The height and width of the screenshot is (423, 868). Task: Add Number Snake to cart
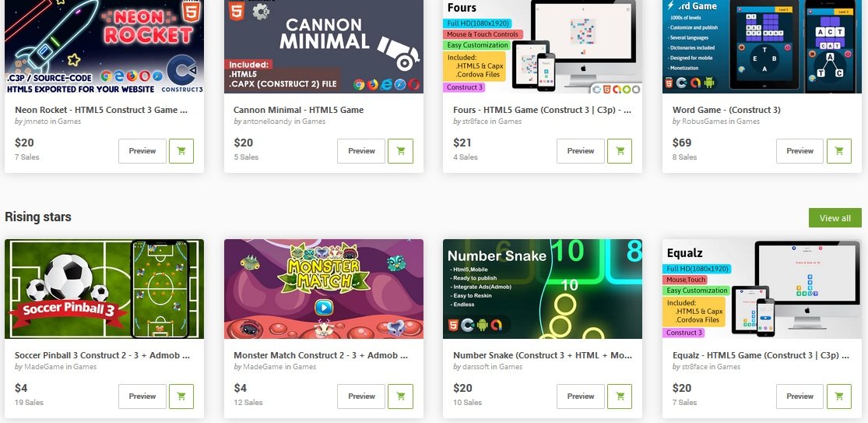[x=620, y=396]
